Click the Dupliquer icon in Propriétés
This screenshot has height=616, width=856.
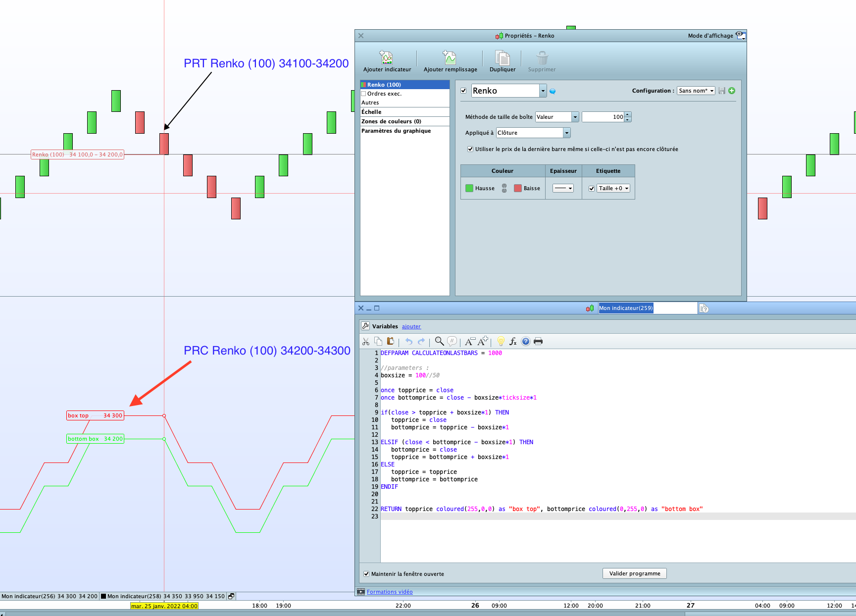point(503,57)
